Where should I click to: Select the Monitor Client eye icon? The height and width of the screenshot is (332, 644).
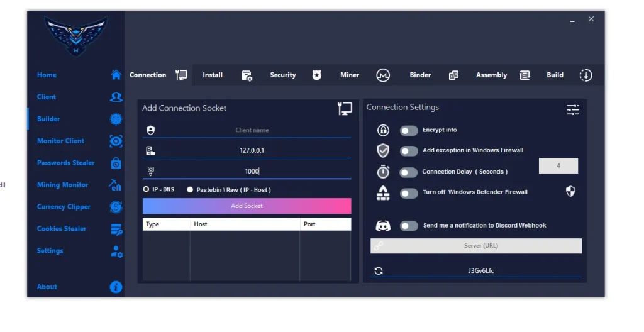click(x=116, y=141)
